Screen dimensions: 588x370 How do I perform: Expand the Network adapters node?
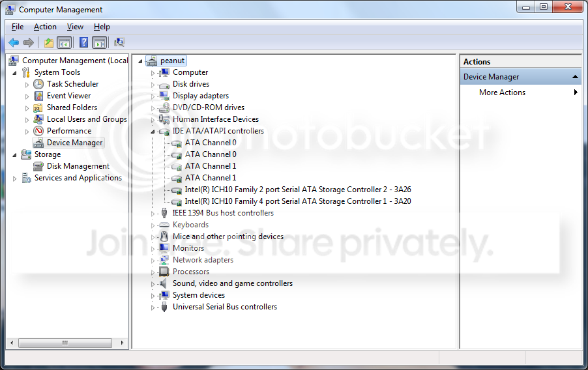pyautogui.click(x=153, y=261)
